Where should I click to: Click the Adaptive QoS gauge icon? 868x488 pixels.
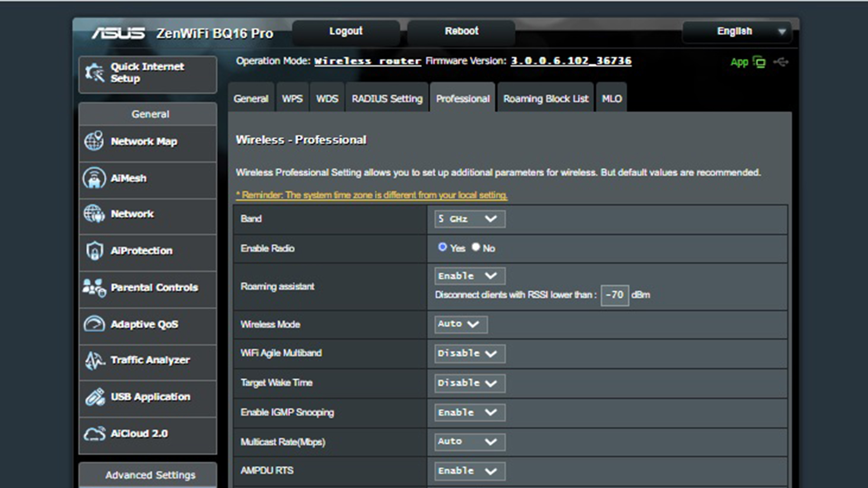tap(94, 324)
